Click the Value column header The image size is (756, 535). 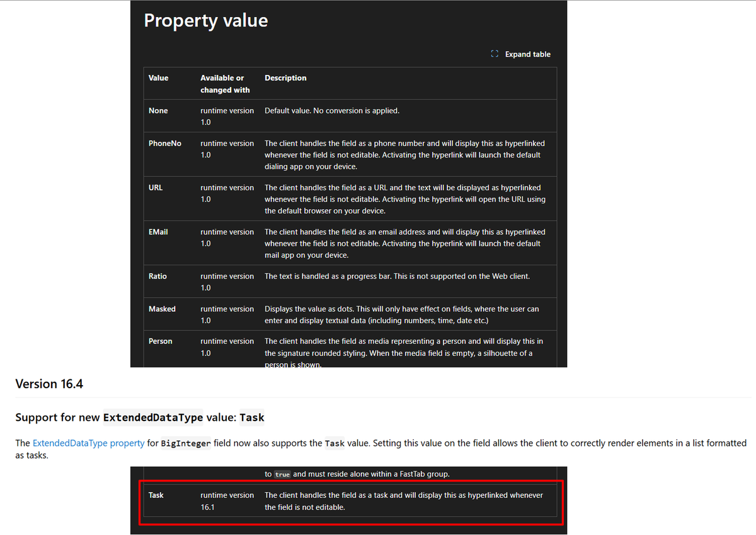point(159,78)
